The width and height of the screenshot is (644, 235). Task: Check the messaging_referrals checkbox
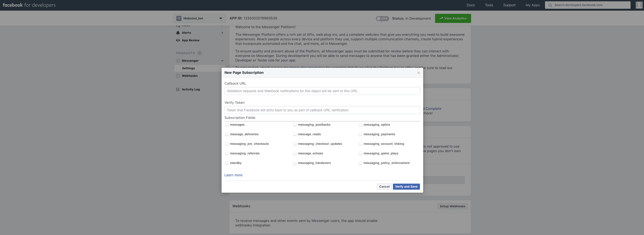tap(227, 153)
